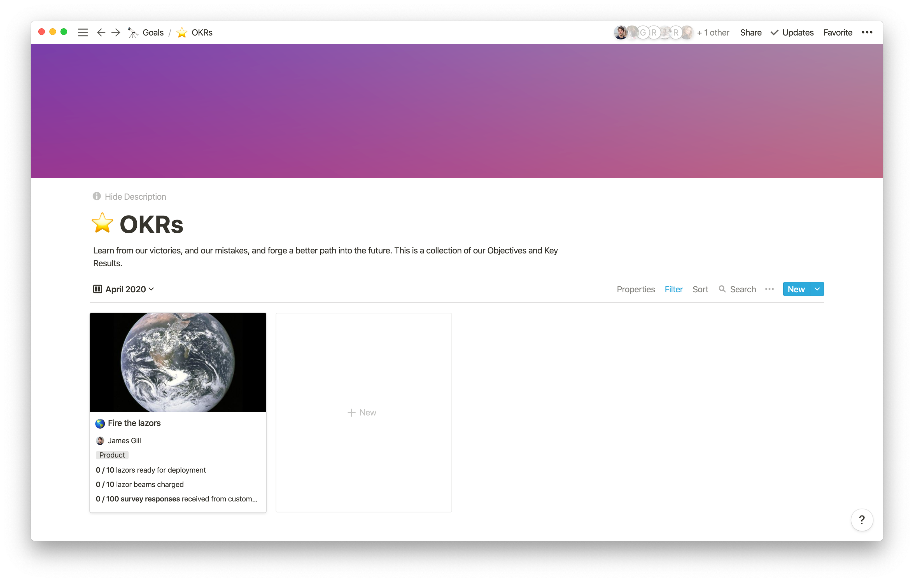This screenshot has width=914, height=588.
Task: Click the '+ 1 other' viewers label
Action: [713, 32]
